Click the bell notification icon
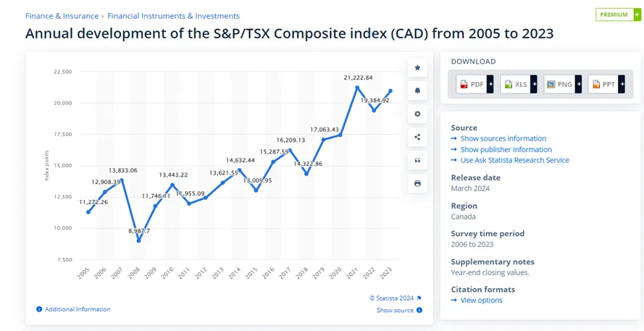The height and width of the screenshot is (331, 644). coord(417,91)
